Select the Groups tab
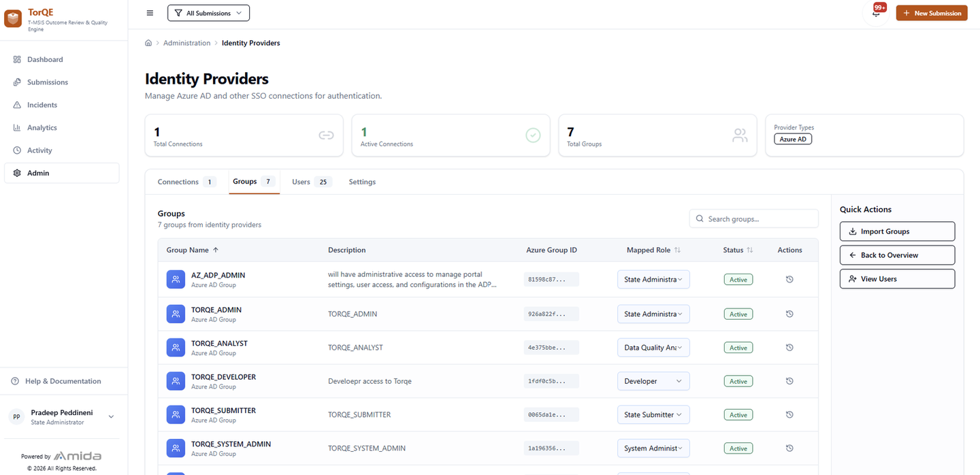 tap(254, 182)
